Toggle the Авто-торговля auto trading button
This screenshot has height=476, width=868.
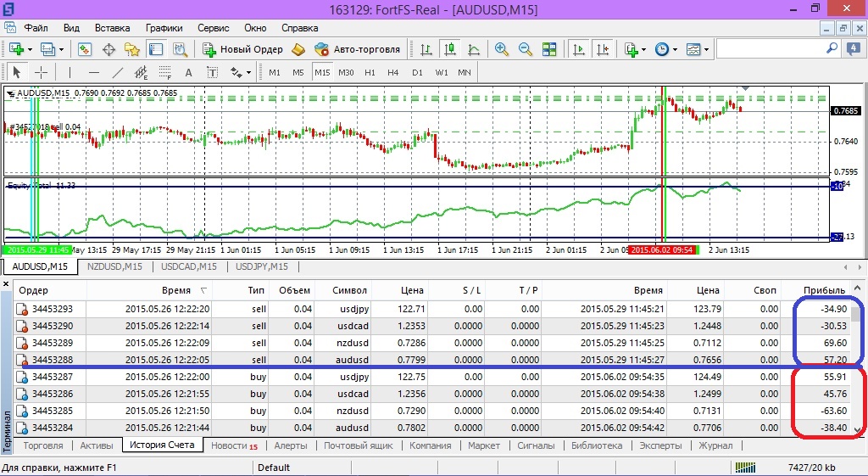357,49
